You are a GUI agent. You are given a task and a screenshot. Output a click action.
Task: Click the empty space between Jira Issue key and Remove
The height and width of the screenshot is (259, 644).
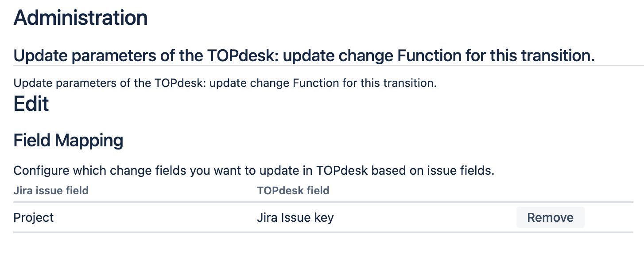coord(425,218)
